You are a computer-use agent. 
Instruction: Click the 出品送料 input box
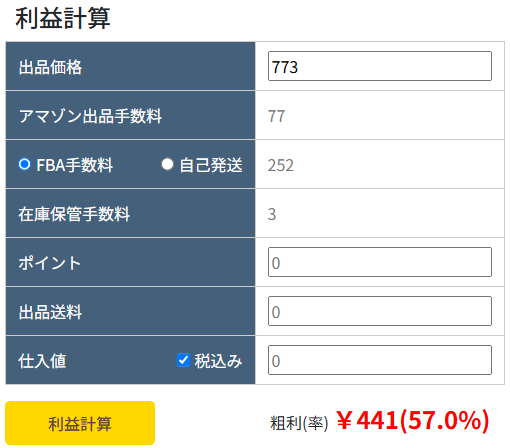pyautogui.click(x=380, y=311)
